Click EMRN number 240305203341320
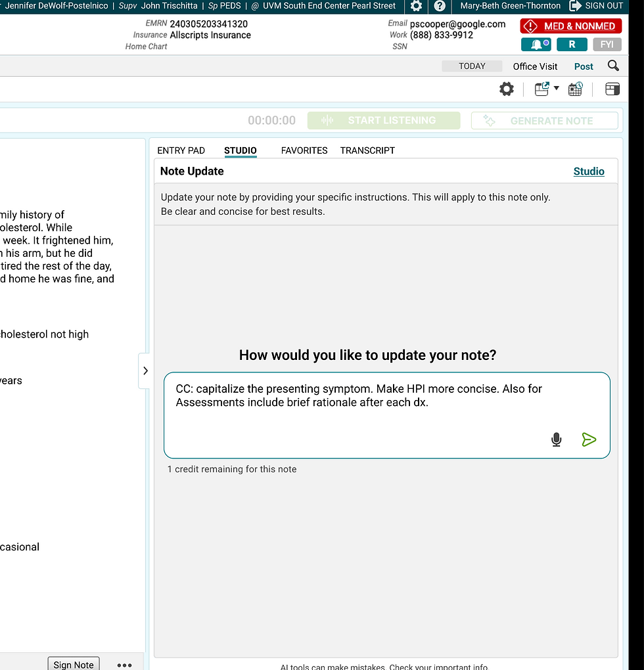The width and height of the screenshot is (644, 670). pyautogui.click(x=208, y=24)
